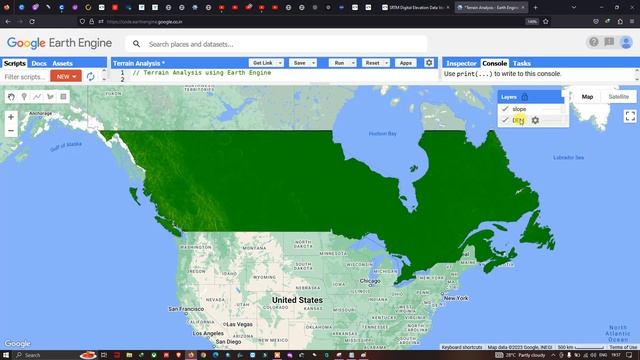Zoom in on the map
This screenshot has height=360, width=640.
tap(11, 117)
